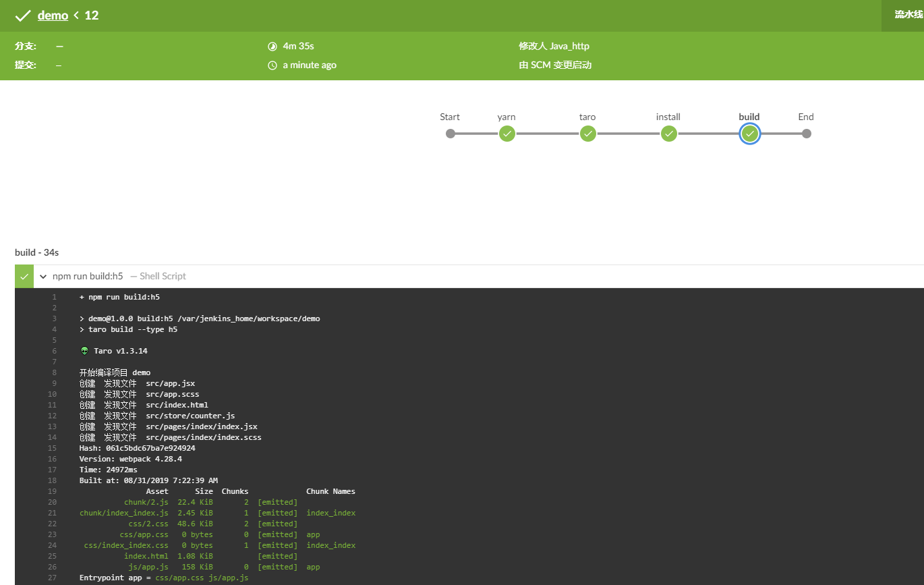The height and width of the screenshot is (585, 924).
Task: Click log line number 15
Action: point(53,448)
